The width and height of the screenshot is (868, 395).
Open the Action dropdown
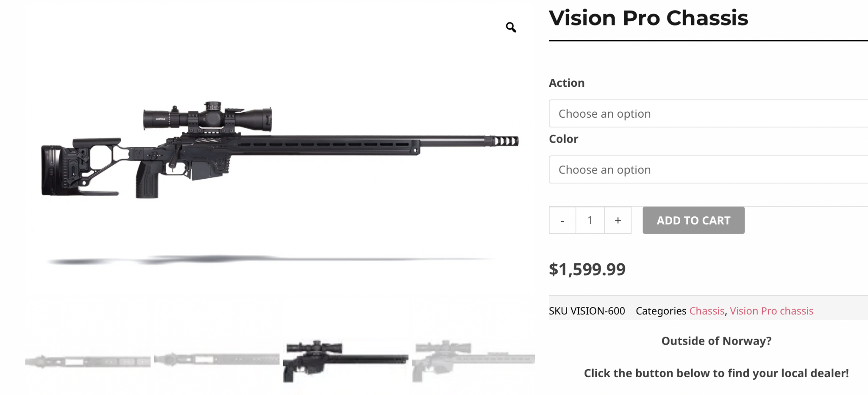point(708,113)
